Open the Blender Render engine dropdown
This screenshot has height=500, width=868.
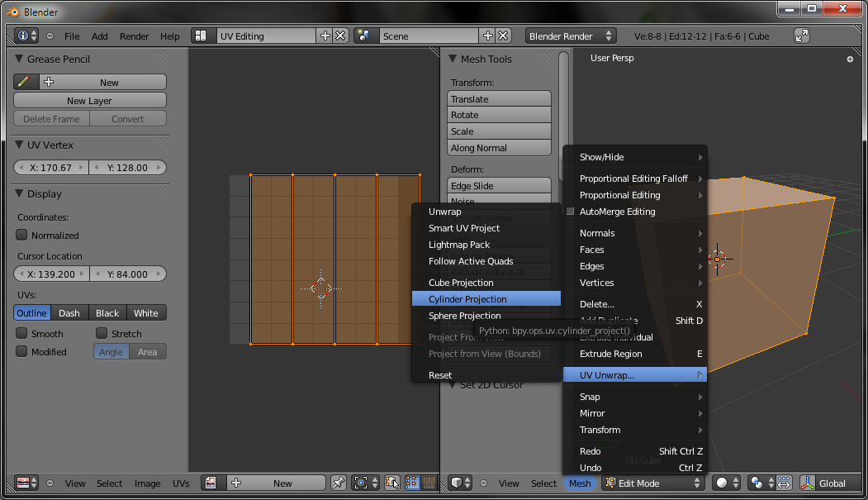pos(571,36)
